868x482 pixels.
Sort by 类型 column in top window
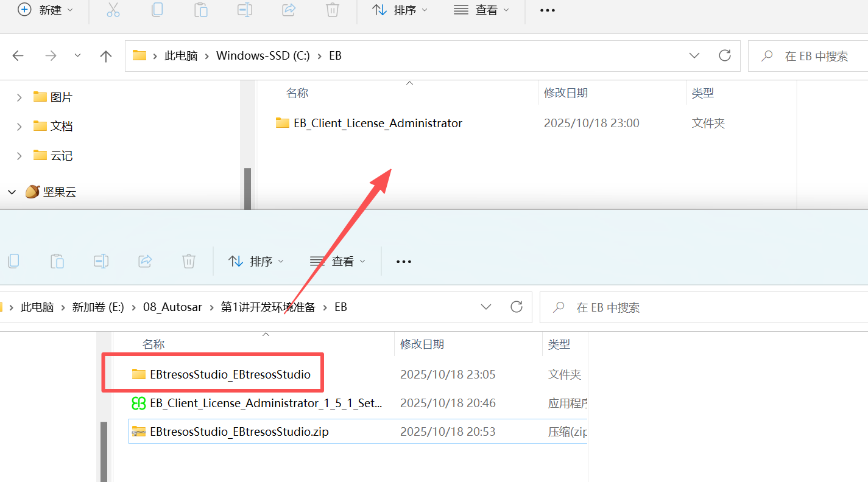[703, 93]
